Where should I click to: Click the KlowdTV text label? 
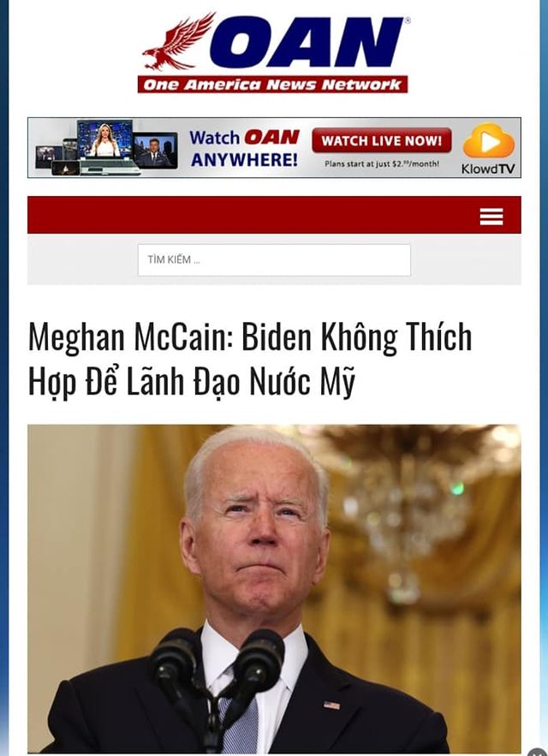488,169
